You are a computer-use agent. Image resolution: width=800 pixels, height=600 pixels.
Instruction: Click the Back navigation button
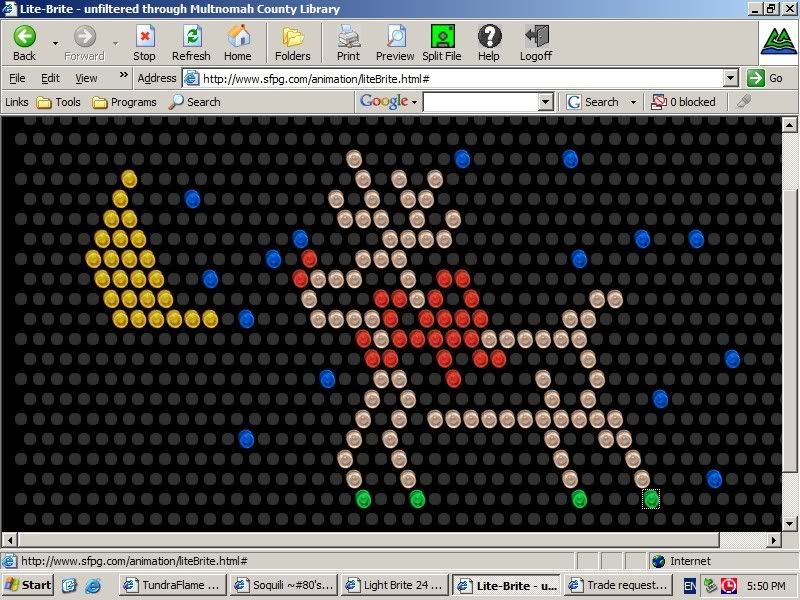[24, 43]
